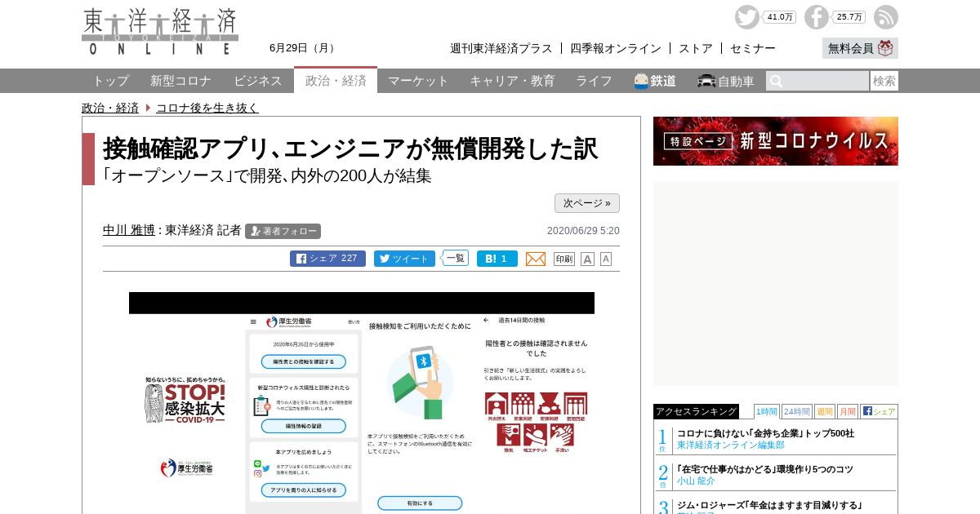980x514 pixels.
Task: Click the gift box icon beside 無料会員
Action: [886, 48]
